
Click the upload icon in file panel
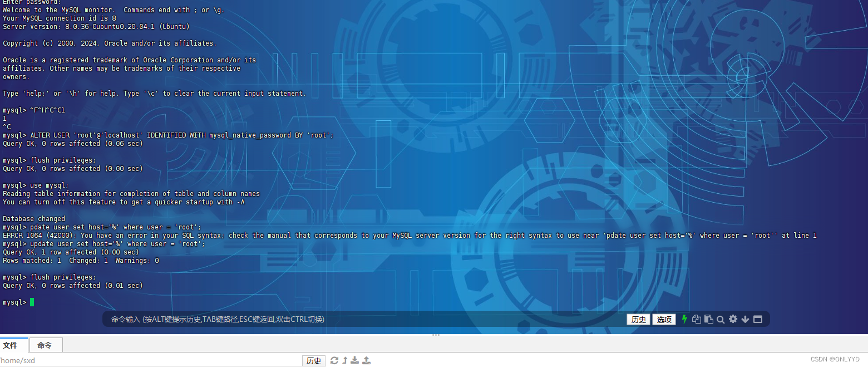(366, 360)
